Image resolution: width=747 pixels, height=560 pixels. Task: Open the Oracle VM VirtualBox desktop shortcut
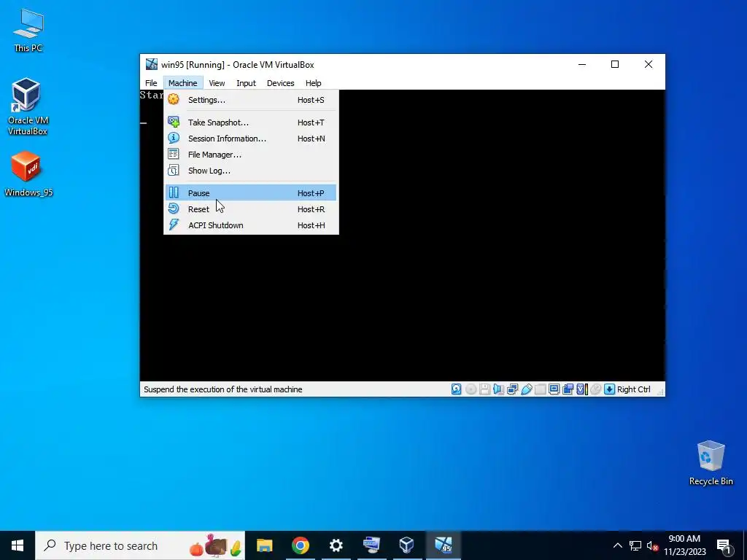click(x=27, y=106)
